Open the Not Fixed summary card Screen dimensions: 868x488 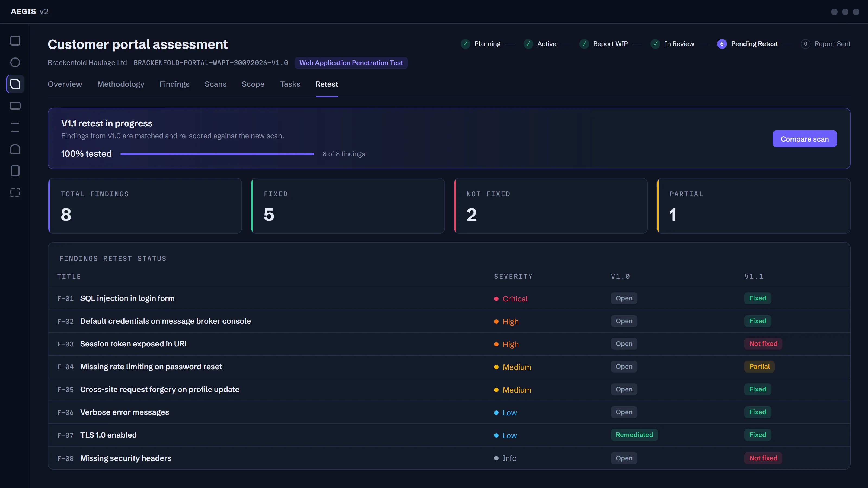551,206
